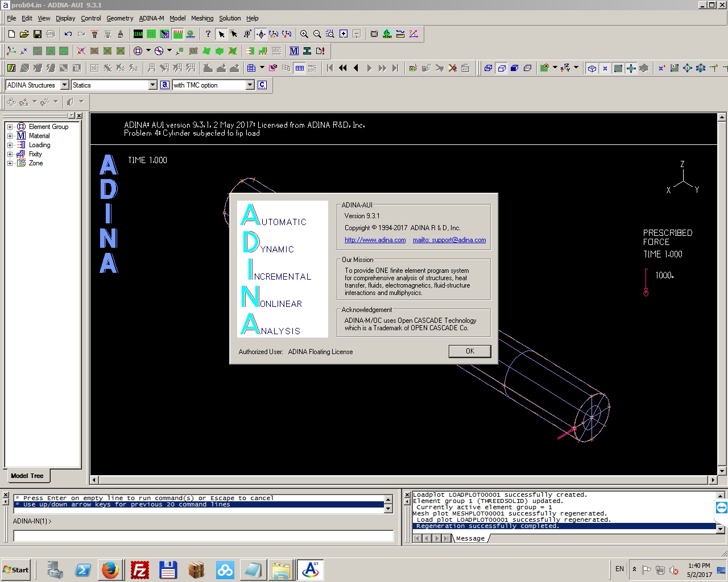The width and height of the screenshot is (728, 582).
Task: Expand the Loading tree node
Action: 10,145
